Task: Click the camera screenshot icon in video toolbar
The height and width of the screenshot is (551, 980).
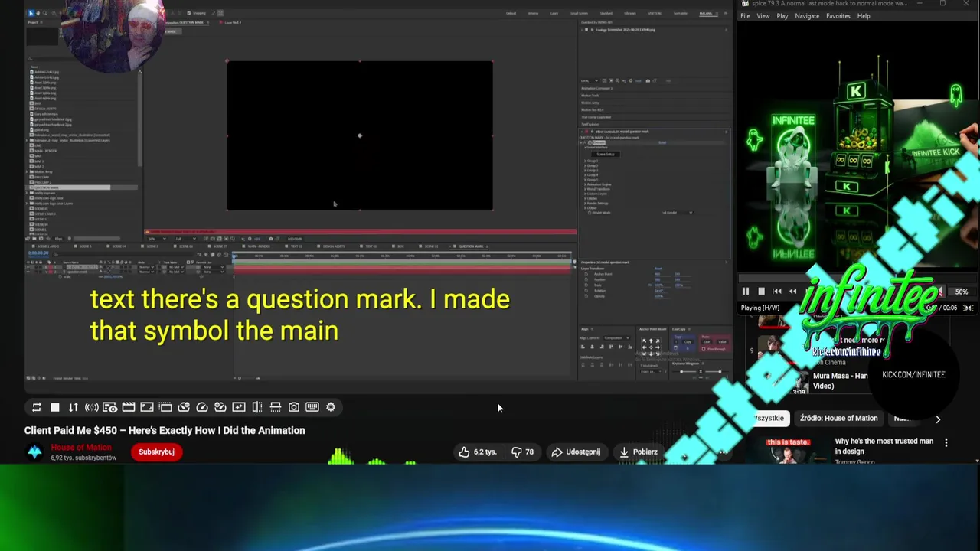Action: click(294, 407)
